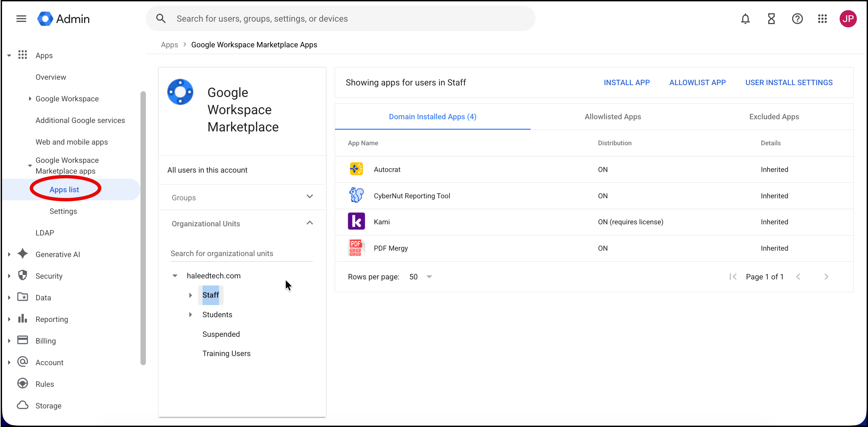Click the sidebar vertical scrollbar

(143, 228)
